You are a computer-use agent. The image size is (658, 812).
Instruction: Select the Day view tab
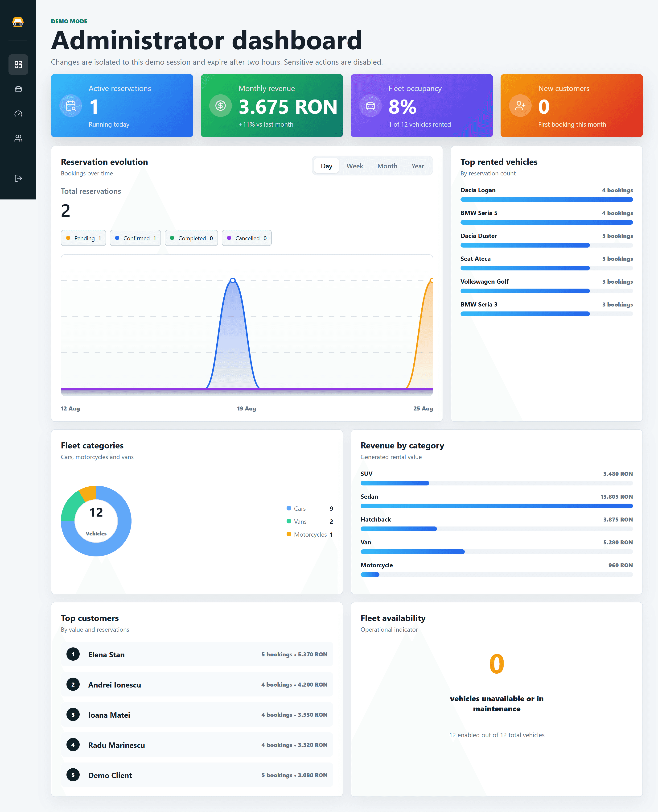coord(326,166)
